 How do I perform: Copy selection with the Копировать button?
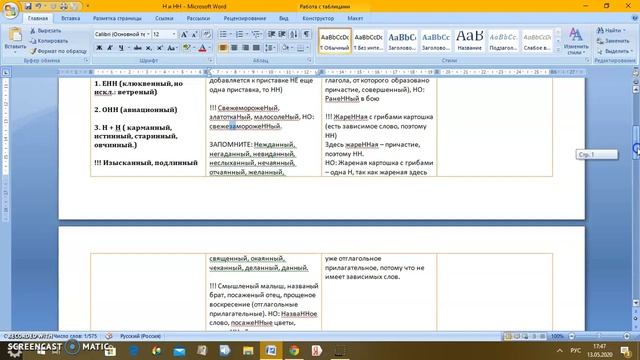tap(49, 41)
